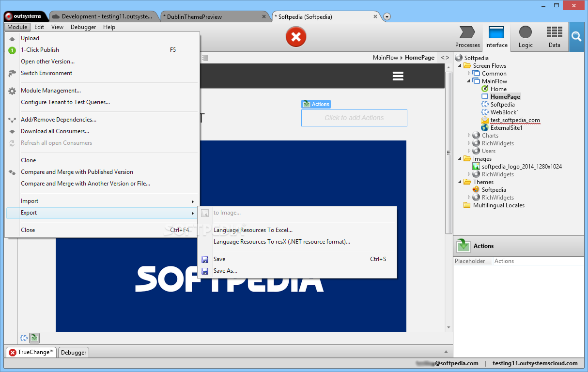Expand the Users node
The image size is (588, 372).
pyautogui.click(x=469, y=151)
